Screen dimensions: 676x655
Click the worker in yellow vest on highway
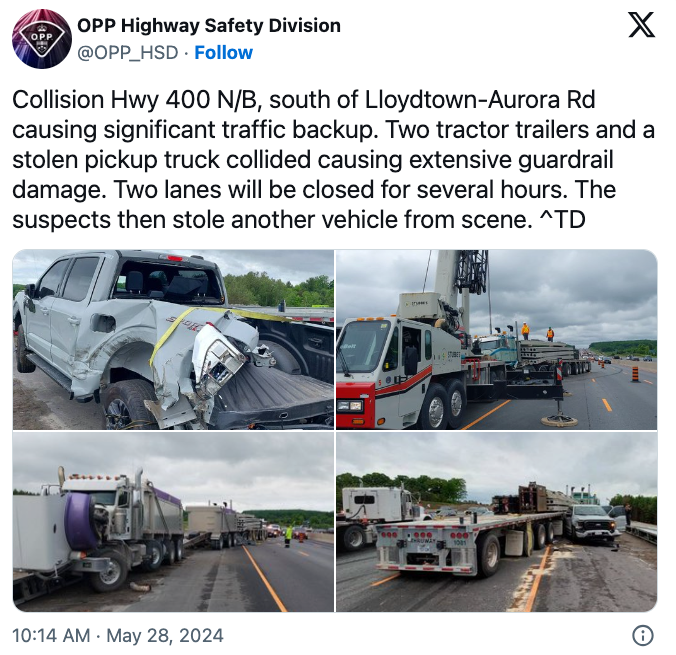click(288, 536)
